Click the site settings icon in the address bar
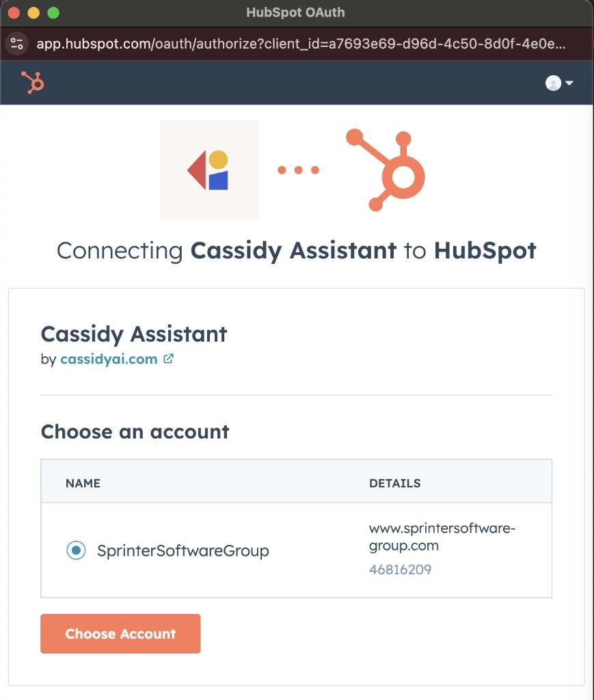 point(16,44)
